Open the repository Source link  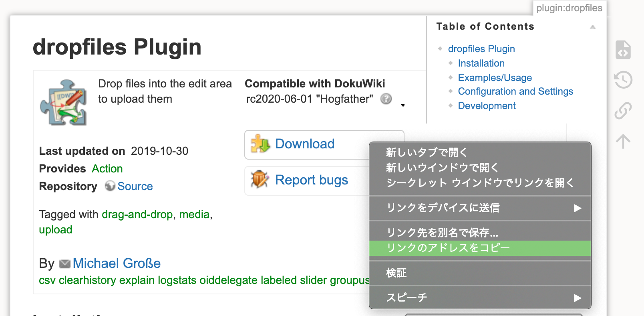pos(135,186)
